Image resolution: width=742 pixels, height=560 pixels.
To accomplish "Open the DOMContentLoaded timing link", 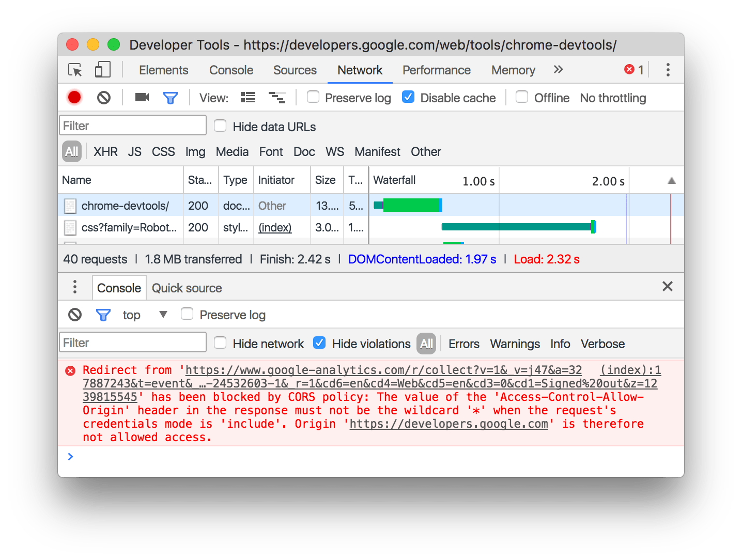I will [422, 259].
